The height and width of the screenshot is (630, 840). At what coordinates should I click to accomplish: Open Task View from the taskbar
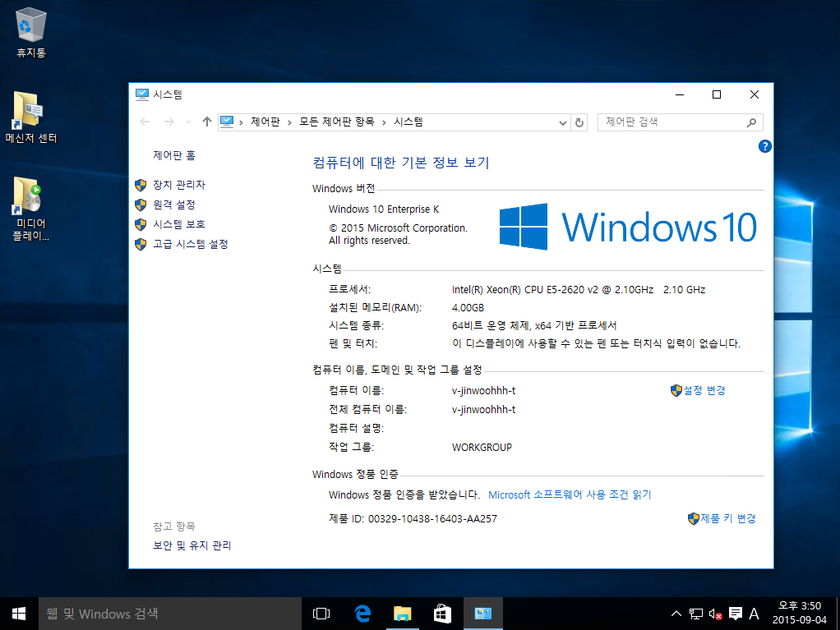click(x=321, y=614)
